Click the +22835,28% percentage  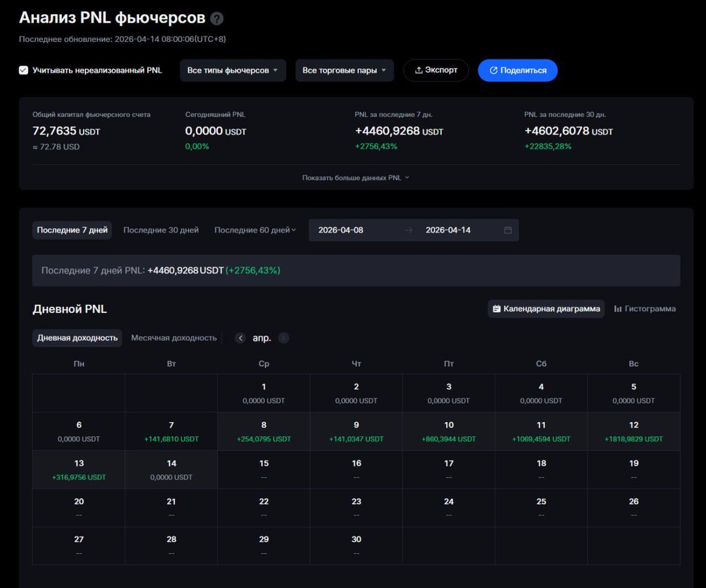tap(548, 146)
